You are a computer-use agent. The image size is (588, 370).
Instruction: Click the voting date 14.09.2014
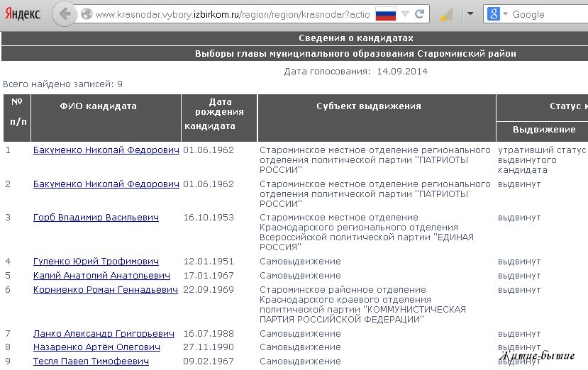[402, 71]
